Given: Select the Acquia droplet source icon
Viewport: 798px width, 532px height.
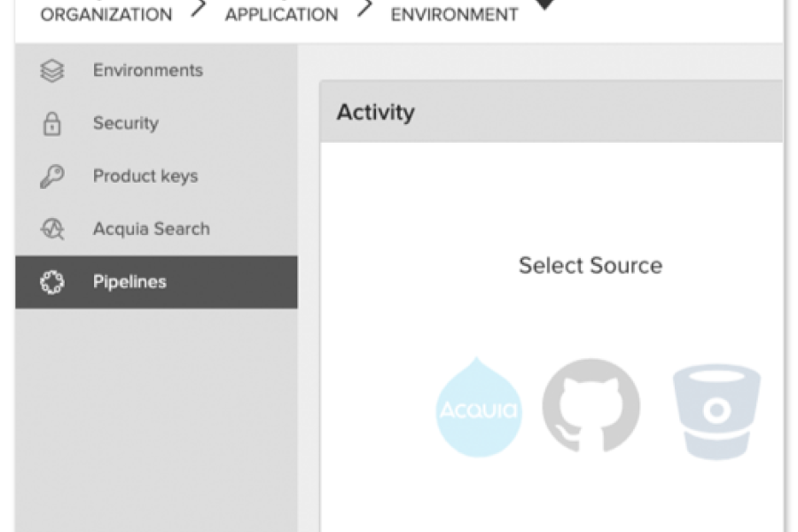Looking at the screenshot, I should [479, 408].
